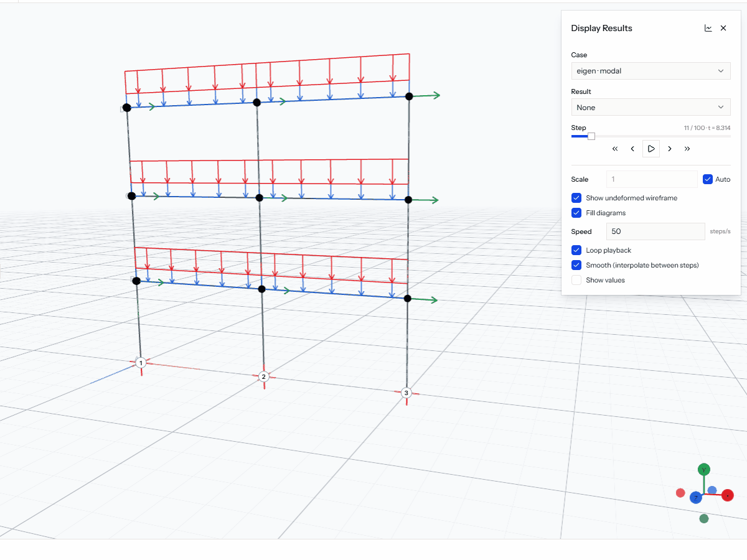Play the modal animation
This screenshot has width=747, height=560.
pyautogui.click(x=651, y=149)
